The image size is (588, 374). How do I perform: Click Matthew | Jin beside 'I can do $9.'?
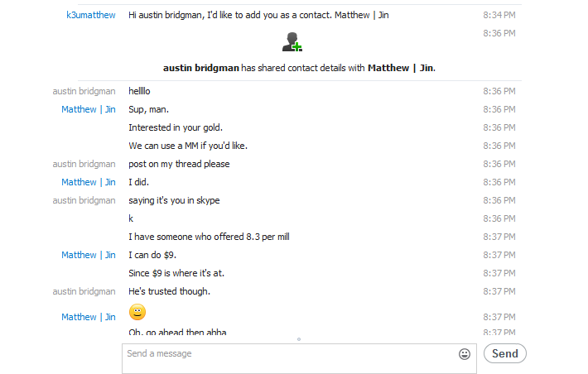click(x=89, y=255)
